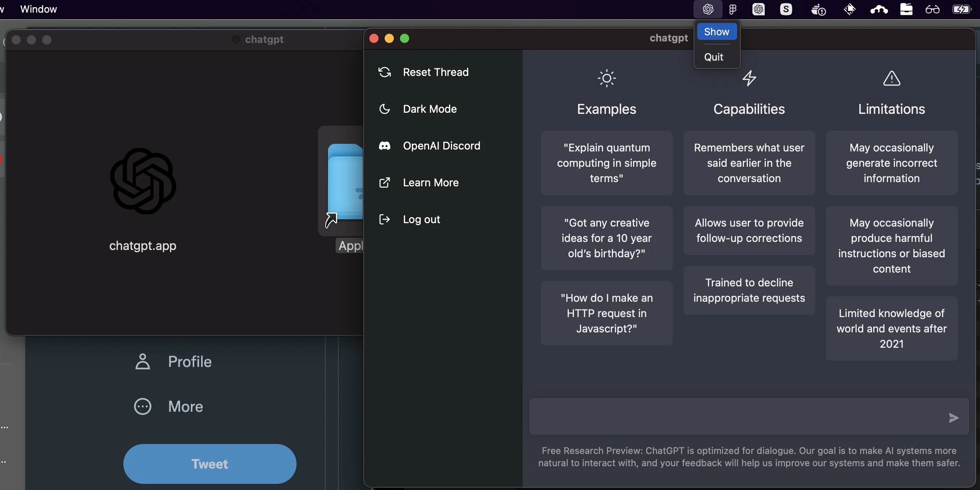
Task: Click the Learn More button in ChatGPT
Action: pyautogui.click(x=431, y=183)
